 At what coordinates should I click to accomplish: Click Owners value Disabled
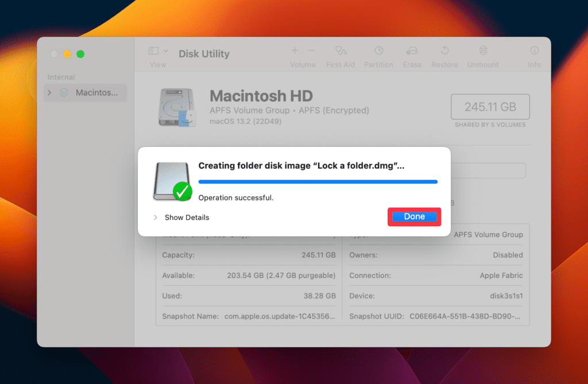click(x=508, y=255)
